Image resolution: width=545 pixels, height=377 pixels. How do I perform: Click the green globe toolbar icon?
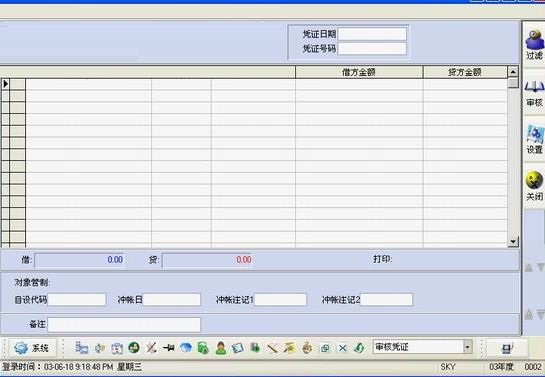134,347
